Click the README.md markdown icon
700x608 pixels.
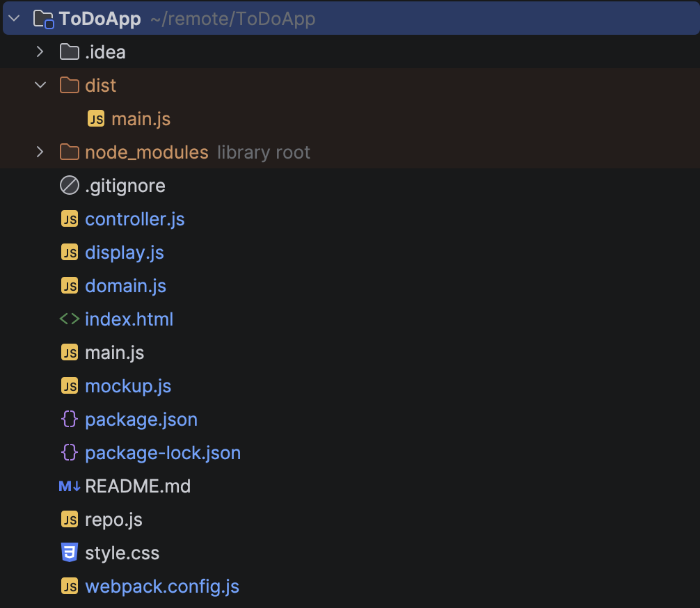pos(70,486)
